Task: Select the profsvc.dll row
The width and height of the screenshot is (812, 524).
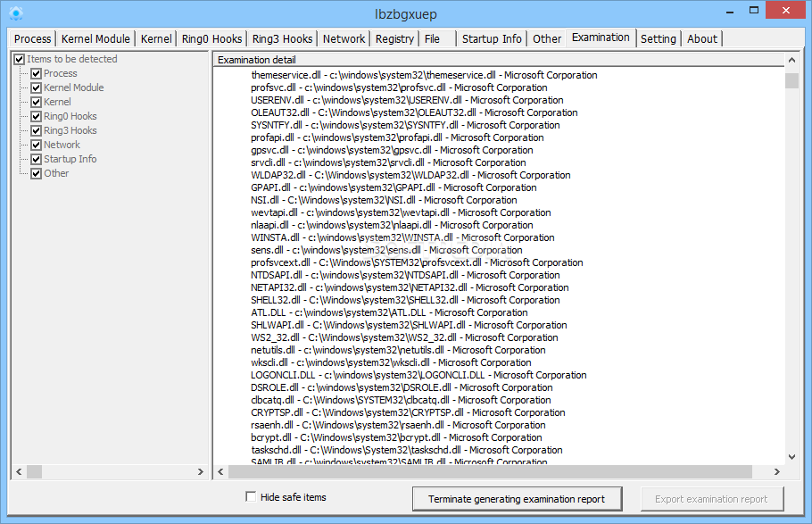Action: click(x=399, y=87)
